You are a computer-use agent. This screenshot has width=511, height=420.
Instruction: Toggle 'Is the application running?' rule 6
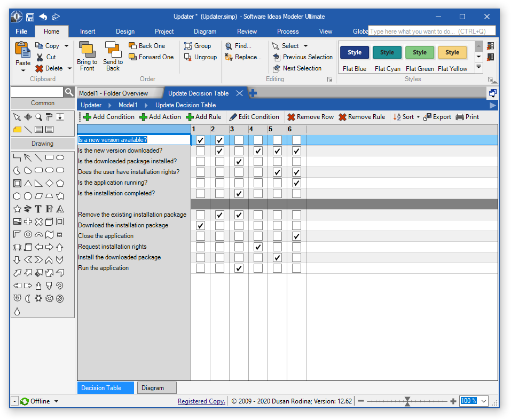click(x=296, y=183)
